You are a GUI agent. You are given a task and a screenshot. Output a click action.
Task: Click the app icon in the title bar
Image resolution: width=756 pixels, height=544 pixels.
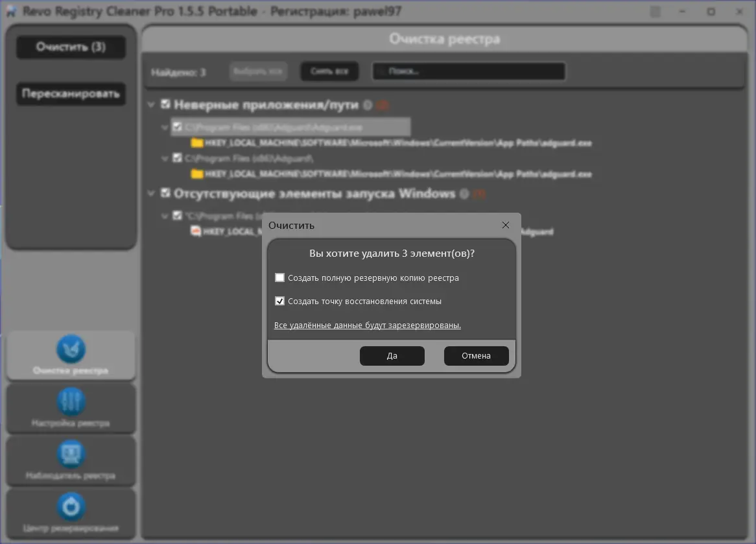(11, 12)
